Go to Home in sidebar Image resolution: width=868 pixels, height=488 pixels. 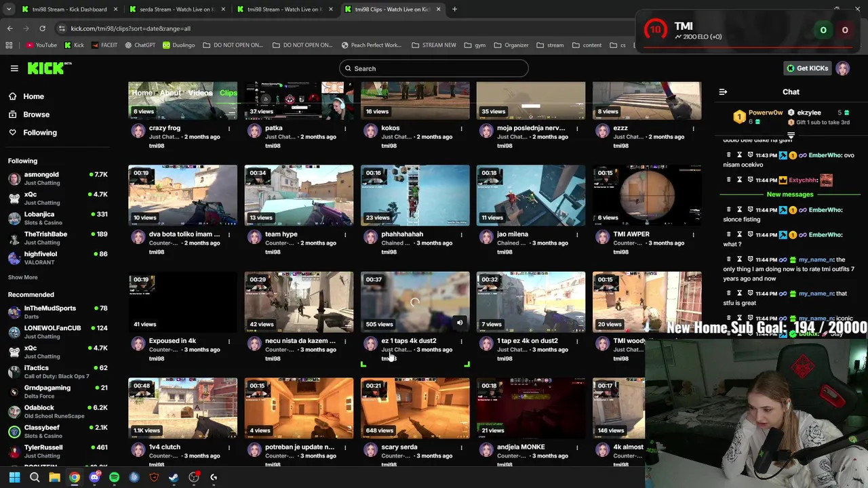[33, 96]
